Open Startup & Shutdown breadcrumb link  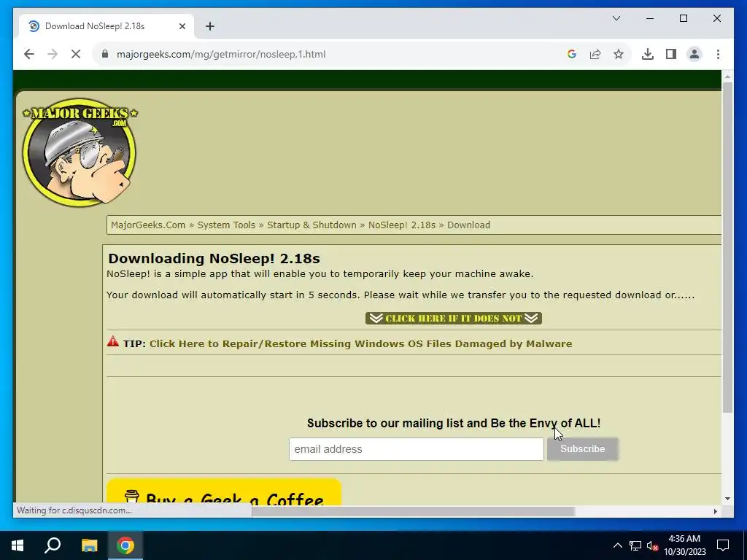coord(311,225)
